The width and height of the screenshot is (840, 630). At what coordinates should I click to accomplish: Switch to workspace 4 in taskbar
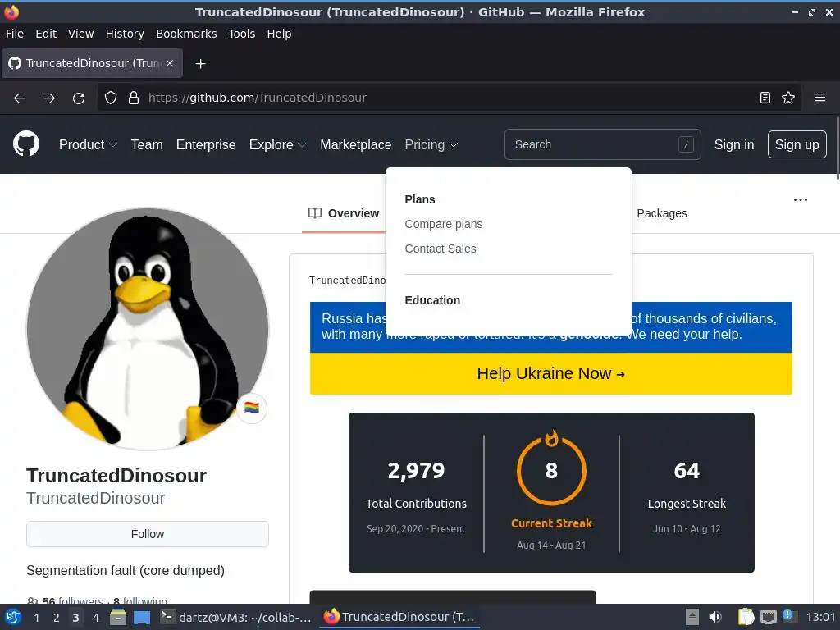[x=95, y=618]
